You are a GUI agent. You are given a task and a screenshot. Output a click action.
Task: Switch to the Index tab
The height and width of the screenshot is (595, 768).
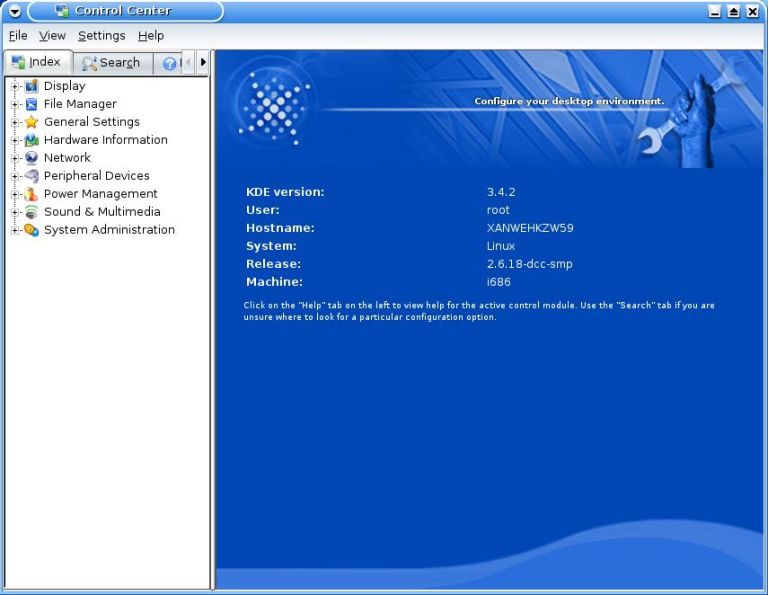tap(38, 62)
